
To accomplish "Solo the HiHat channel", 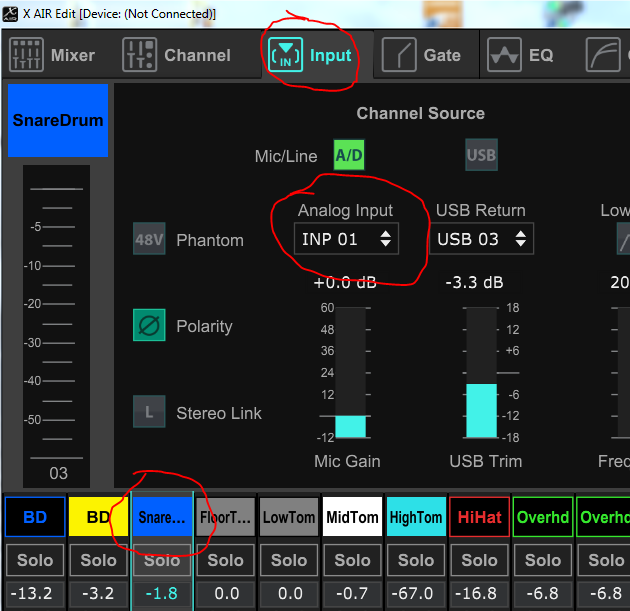I will click(479, 560).
